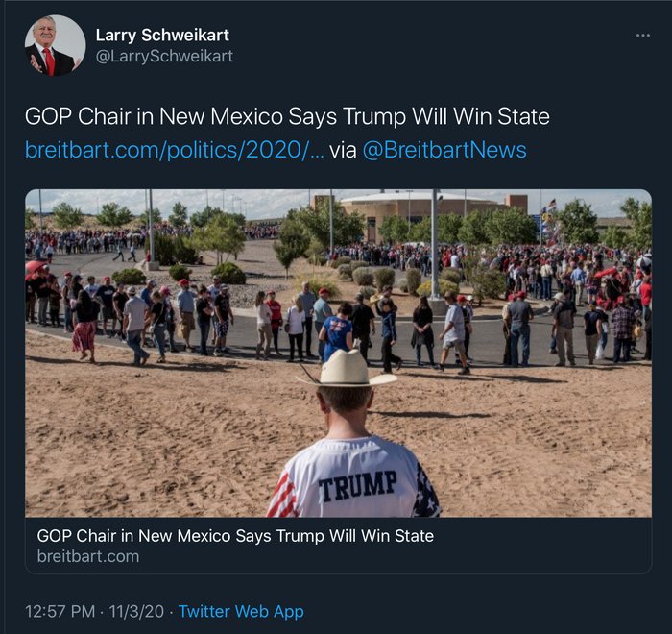Click the tan building in photo background
672x634 pixels.
coord(420,212)
